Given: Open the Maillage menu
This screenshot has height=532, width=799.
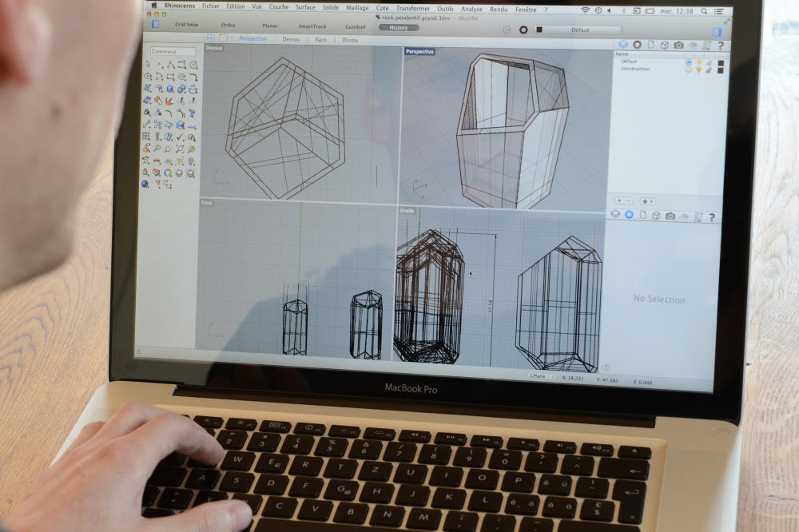Looking at the screenshot, I should click(x=357, y=8).
